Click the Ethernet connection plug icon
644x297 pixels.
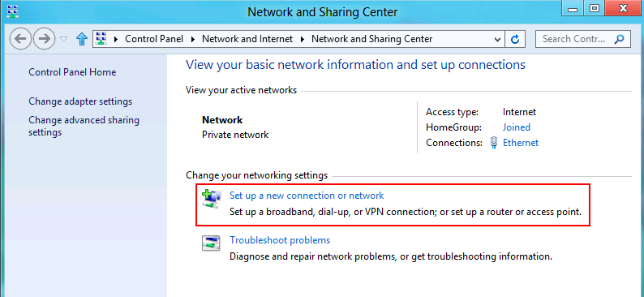click(x=494, y=143)
